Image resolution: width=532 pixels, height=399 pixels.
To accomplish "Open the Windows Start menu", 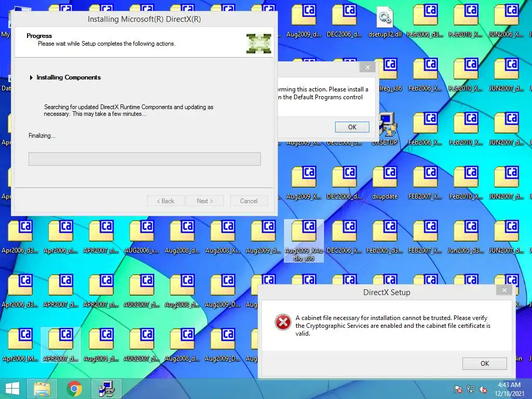I will (12, 389).
